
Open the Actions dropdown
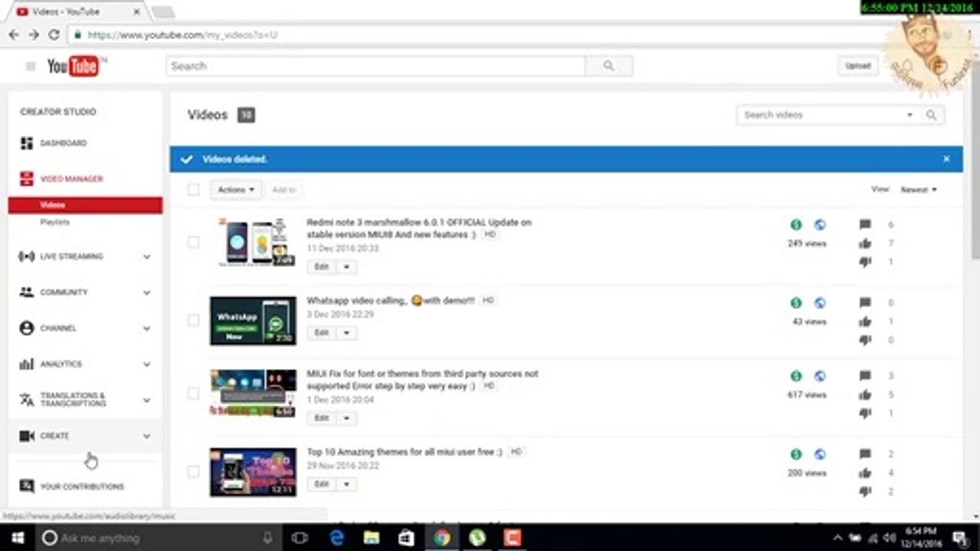pos(236,190)
